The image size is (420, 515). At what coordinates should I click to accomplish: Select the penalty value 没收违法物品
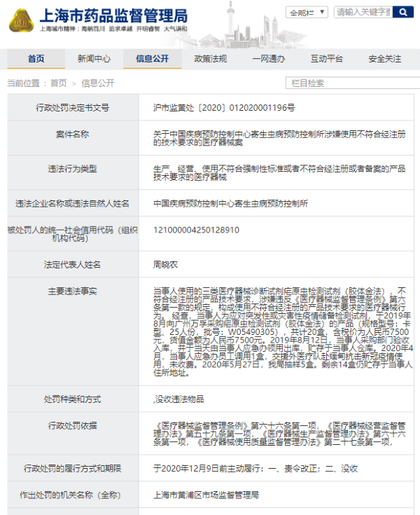click(x=179, y=399)
